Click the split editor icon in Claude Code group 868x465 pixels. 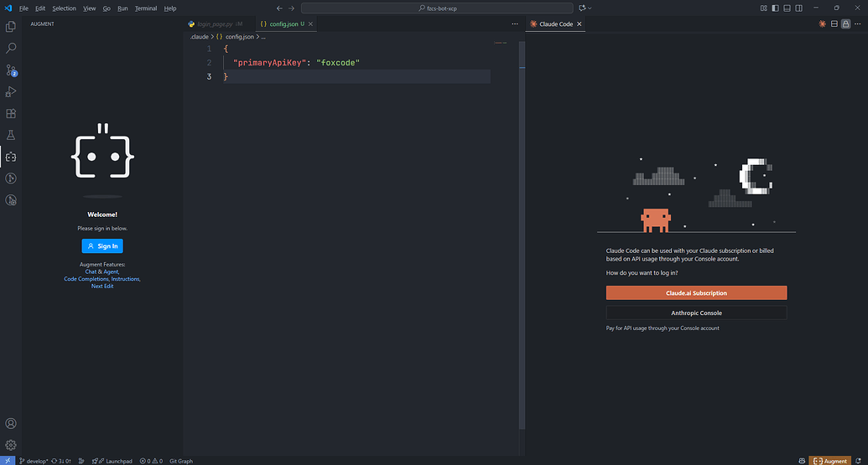(x=834, y=23)
